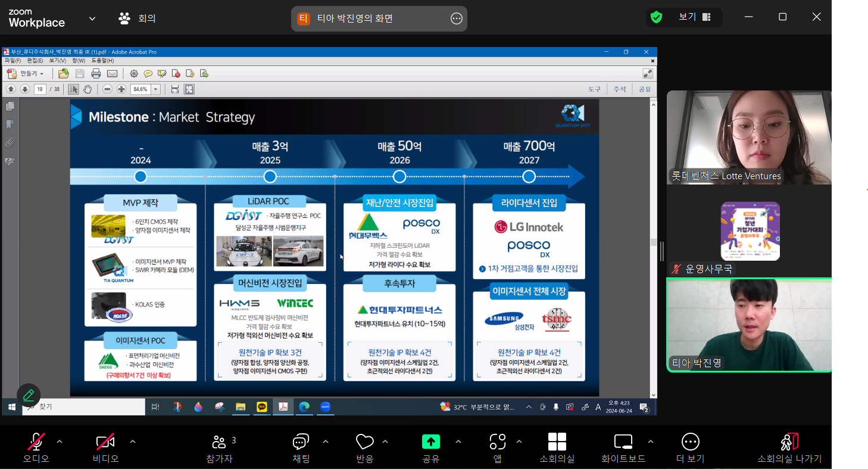Click the 찾기 search box in shared taskbar
Image resolution: width=868 pixels, height=469 pixels.
coord(83,407)
